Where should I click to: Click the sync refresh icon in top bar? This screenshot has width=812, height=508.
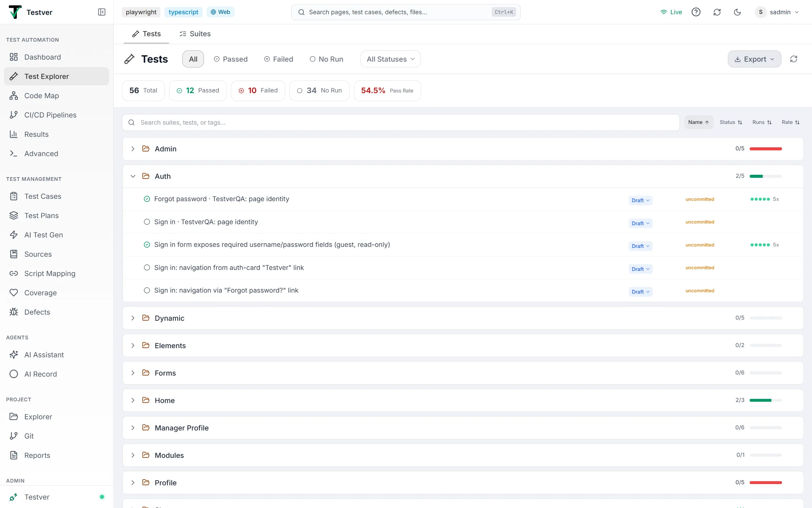tap(717, 12)
